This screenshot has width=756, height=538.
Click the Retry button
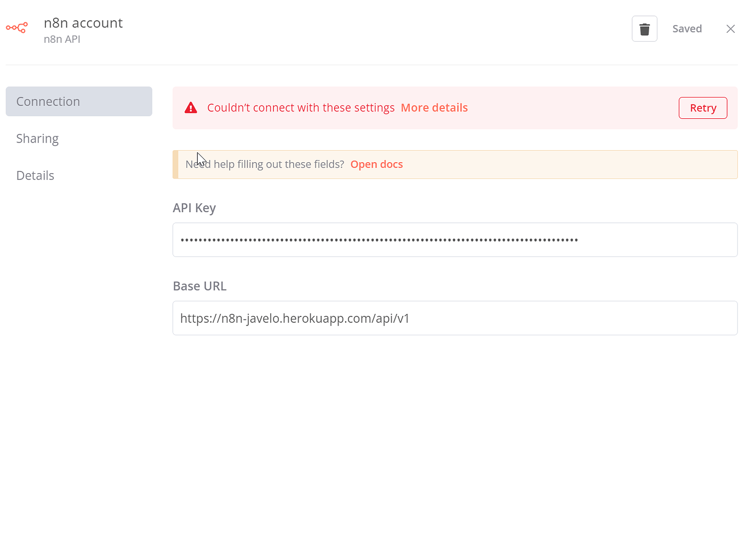tap(703, 107)
